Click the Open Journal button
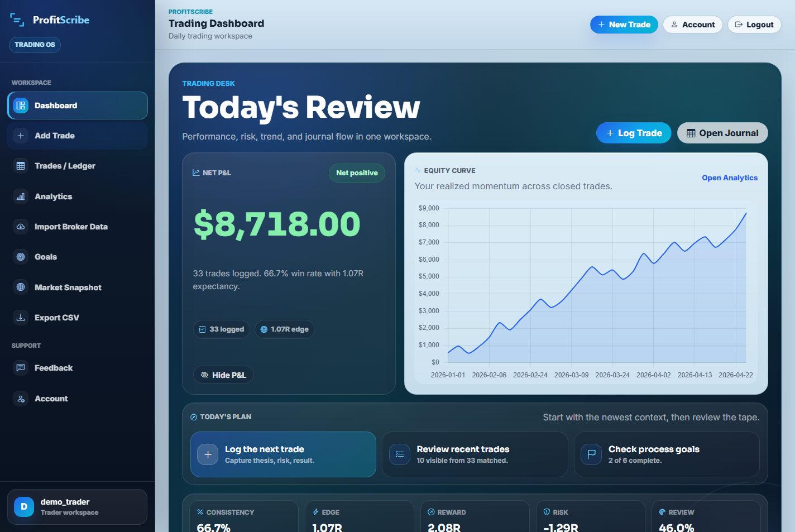Viewport: 795px width, 532px height. 722,133
